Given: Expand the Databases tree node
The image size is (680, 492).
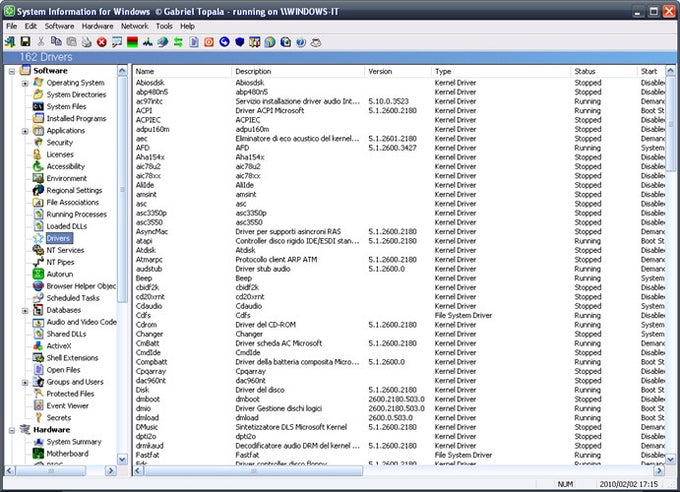Looking at the screenshot, I should click(x=25, y=311).
